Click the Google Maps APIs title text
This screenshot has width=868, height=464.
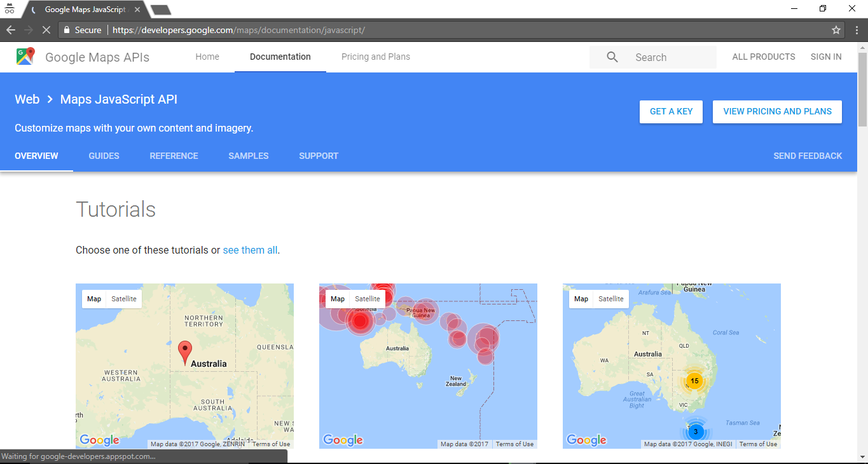click(x=97, y=57)
